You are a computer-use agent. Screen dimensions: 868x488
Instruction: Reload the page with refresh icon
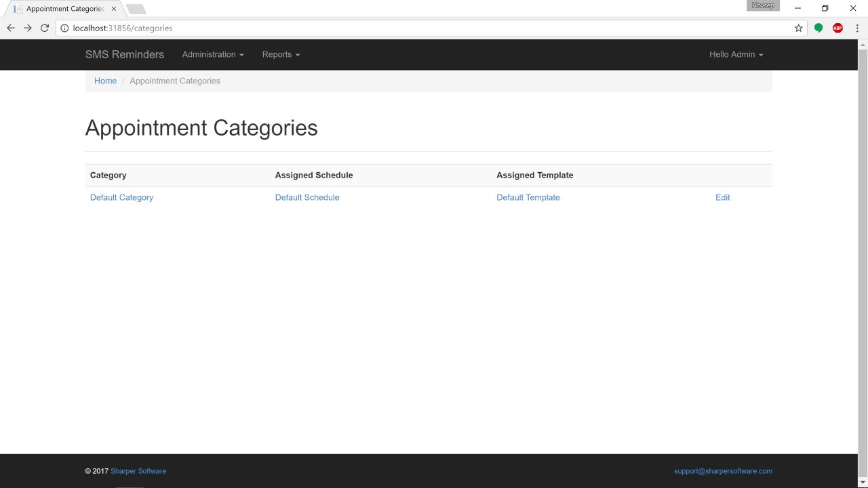tap(45, 28)
